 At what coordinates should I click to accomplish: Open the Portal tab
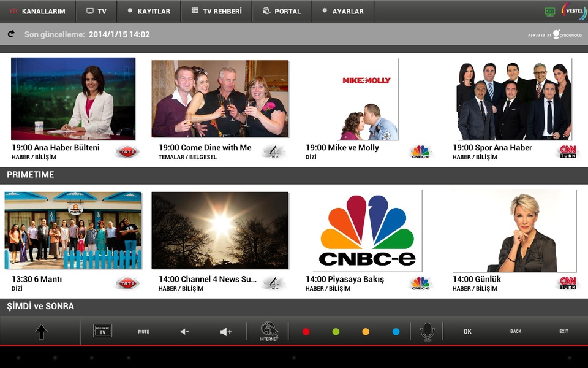pos(282,11)
